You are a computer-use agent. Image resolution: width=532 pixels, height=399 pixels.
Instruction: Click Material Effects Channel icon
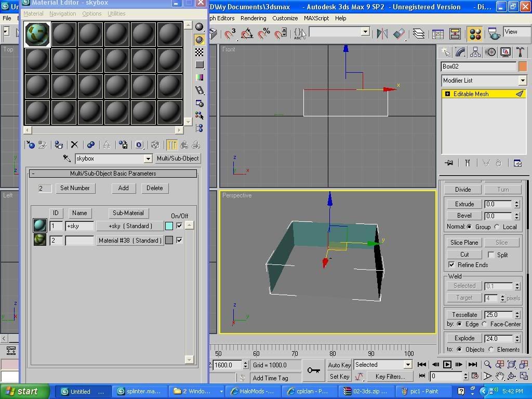coord(139,145)
